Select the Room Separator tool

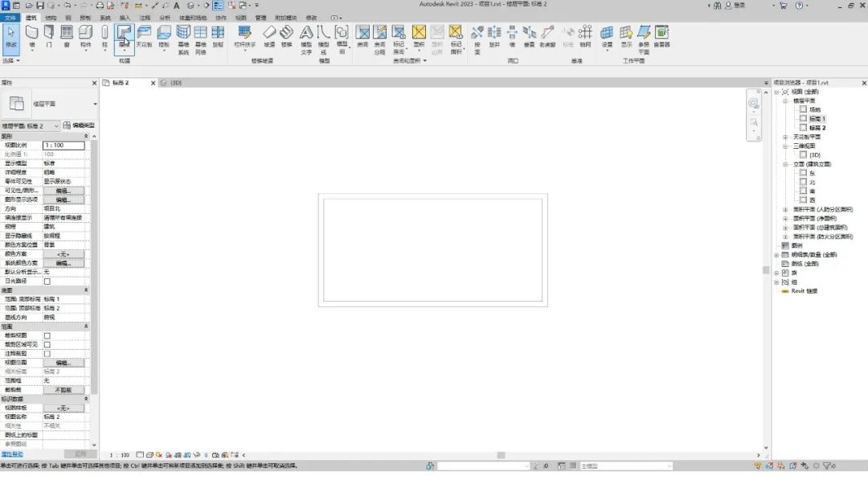point(379,40)
